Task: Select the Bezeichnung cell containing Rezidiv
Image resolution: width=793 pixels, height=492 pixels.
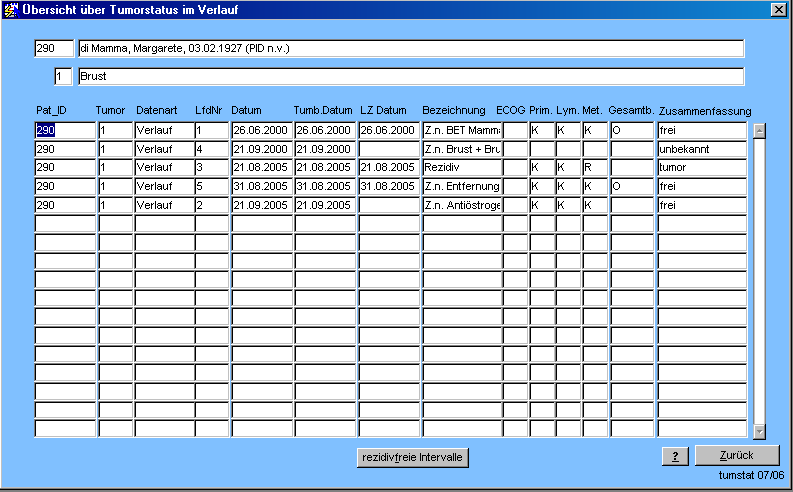Action: pos(461,167)
